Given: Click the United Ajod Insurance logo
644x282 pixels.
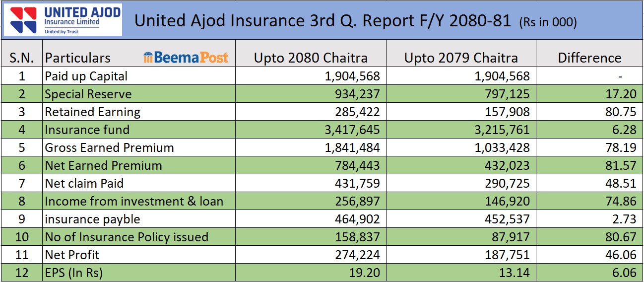Looking at the screenshot, I should (x=63, y=20).
